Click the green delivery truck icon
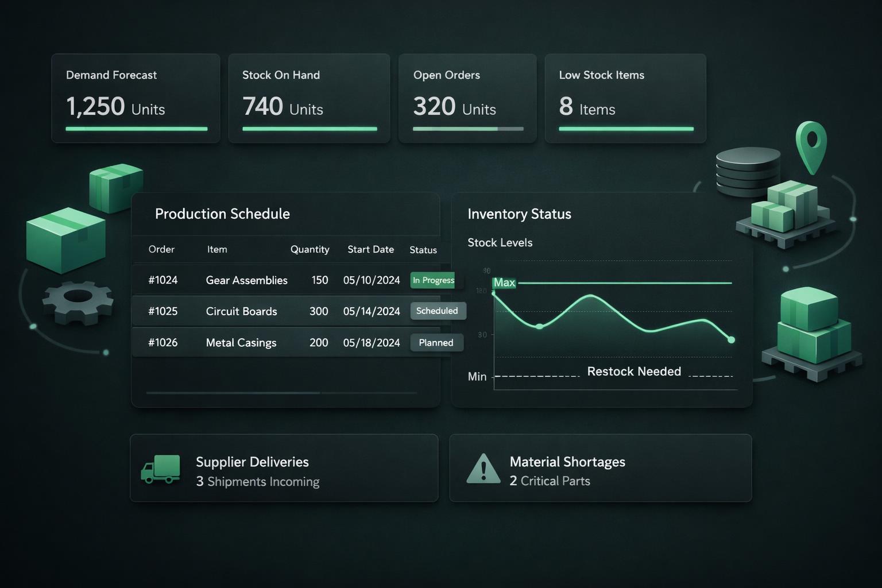The width and height of the screenshot is (882, 588). [160, 469]
